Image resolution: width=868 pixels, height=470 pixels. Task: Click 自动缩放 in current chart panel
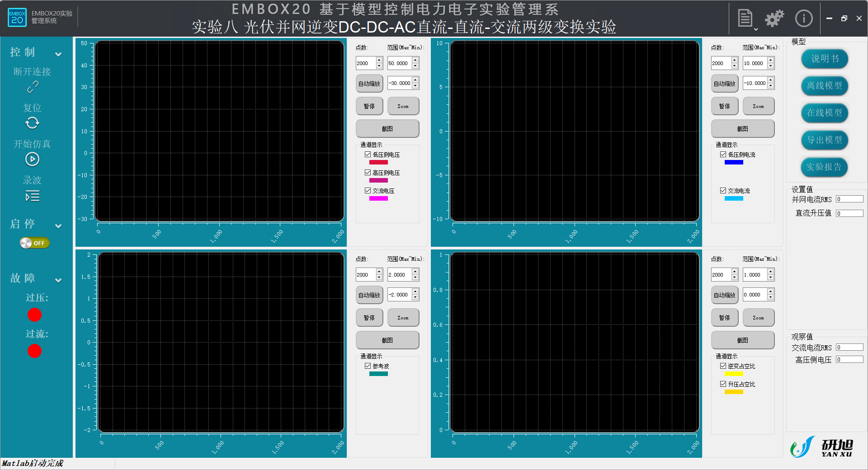click(725, 84)
